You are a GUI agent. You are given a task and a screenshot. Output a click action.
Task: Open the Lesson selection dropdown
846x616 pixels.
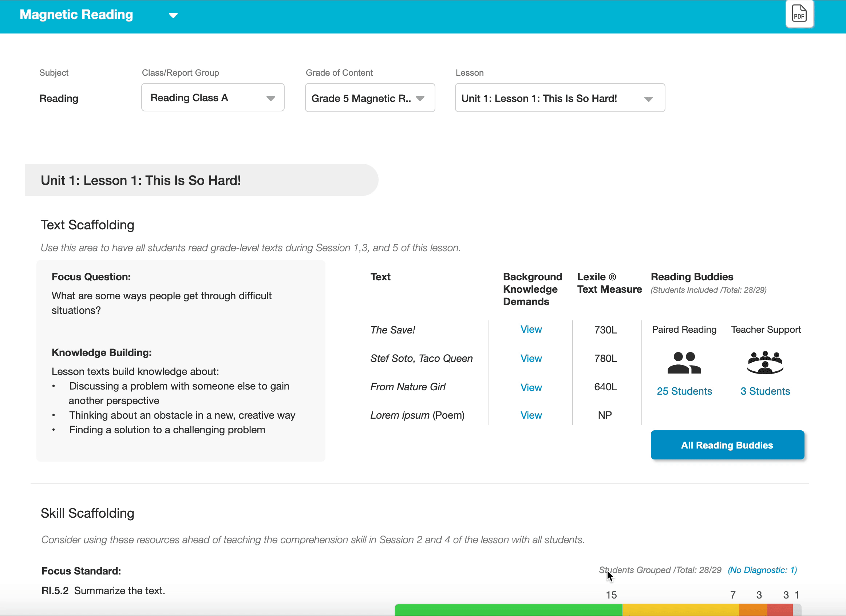(560, 98)
